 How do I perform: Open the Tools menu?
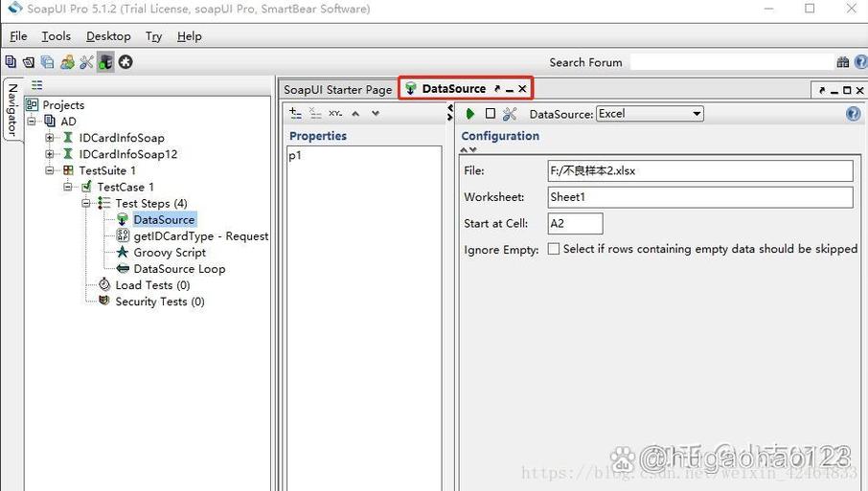[56, 36]
